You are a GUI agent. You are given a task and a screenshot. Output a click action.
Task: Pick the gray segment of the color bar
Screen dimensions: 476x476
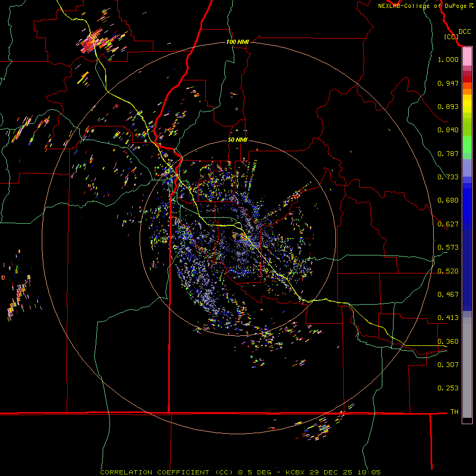tap(467, 368)
